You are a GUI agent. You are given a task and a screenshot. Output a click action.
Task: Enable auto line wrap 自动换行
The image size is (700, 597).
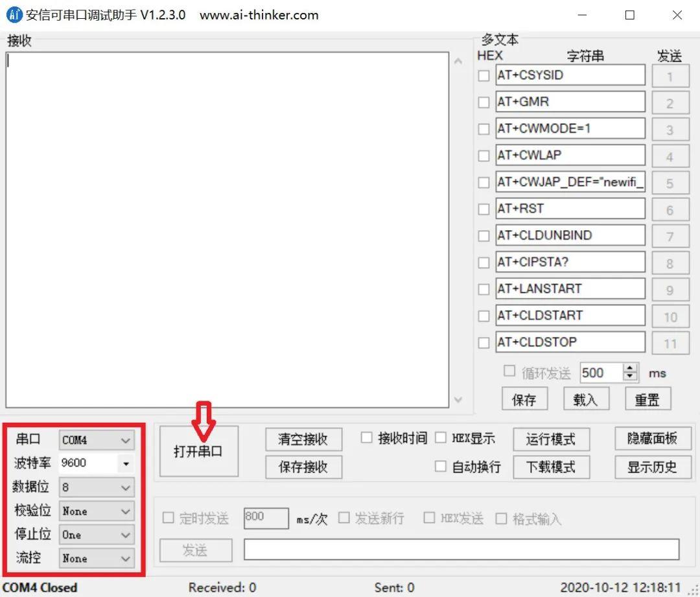pos(441,466)
